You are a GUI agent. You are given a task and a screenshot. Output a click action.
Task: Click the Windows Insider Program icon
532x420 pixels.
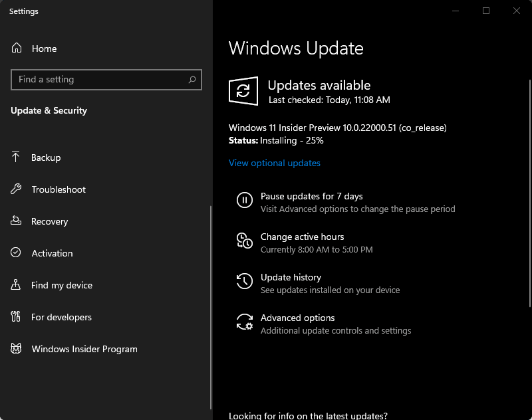click(x=16, y=349)
